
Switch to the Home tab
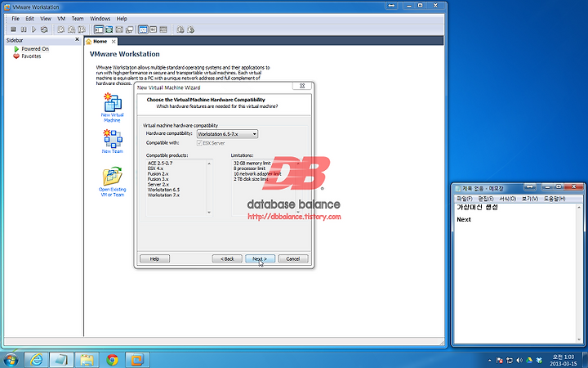point(100,42)
